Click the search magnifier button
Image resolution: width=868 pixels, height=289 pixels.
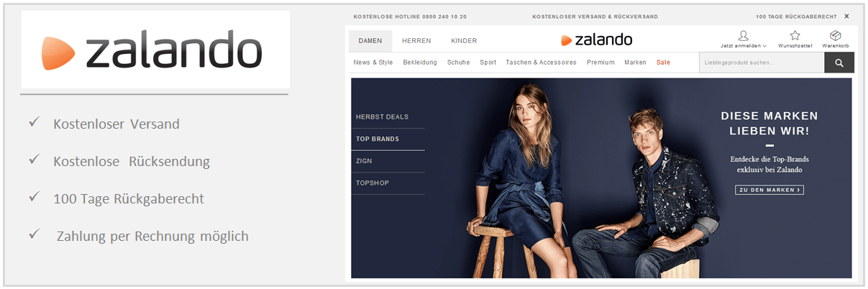pyautogui.click(x=839, y=63)
